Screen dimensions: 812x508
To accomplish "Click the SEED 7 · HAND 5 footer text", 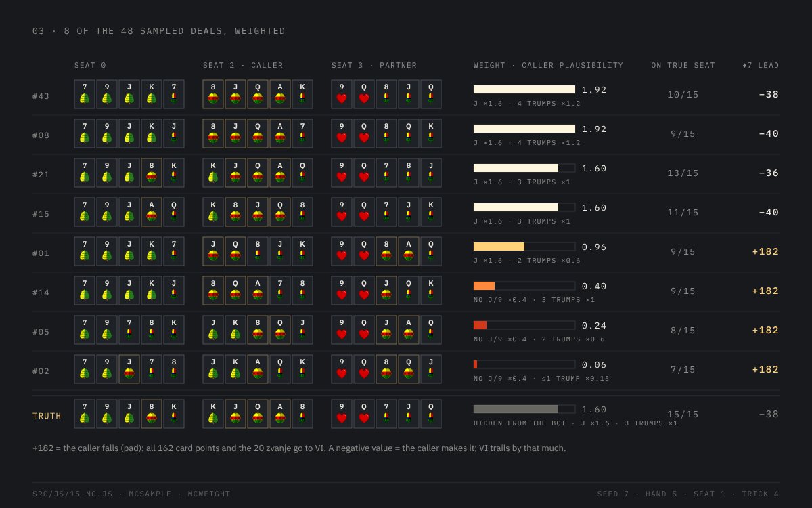I will coord(637,494).
